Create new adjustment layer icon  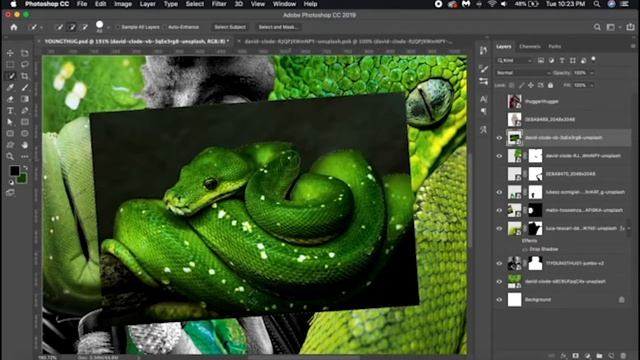pyautogui.click(x=587, y=356)
